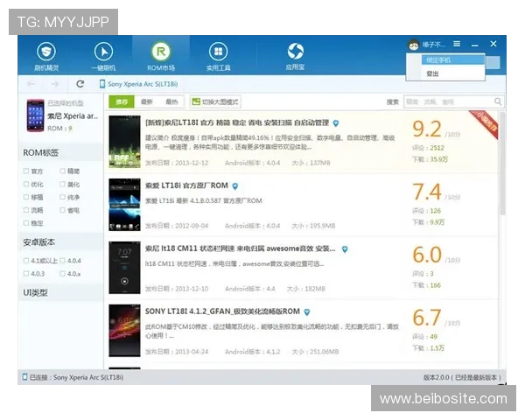Click 下载 : 35.9万 download count
525x420 pixels.
(430, 159)
